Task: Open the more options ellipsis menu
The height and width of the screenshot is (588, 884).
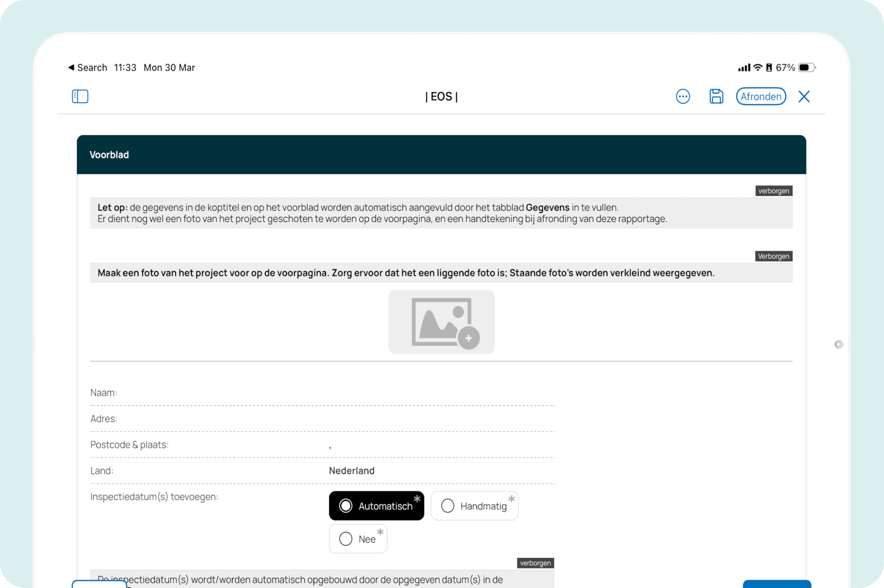Action: click(683, 96)
